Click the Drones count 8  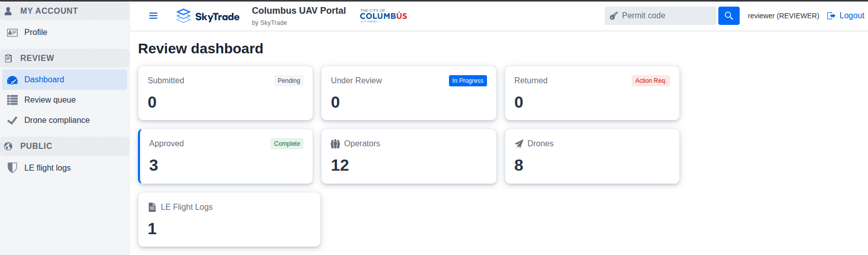pyautogui.click(x=518, y=166)
